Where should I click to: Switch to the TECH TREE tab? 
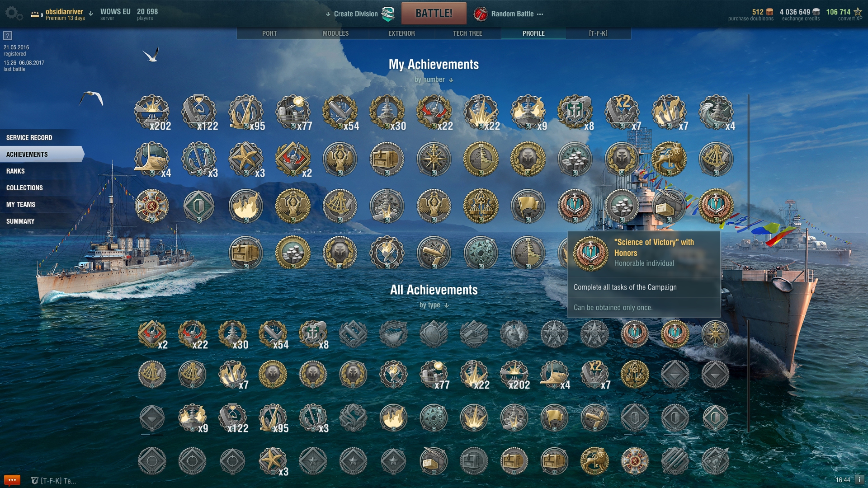click(467, 33)
